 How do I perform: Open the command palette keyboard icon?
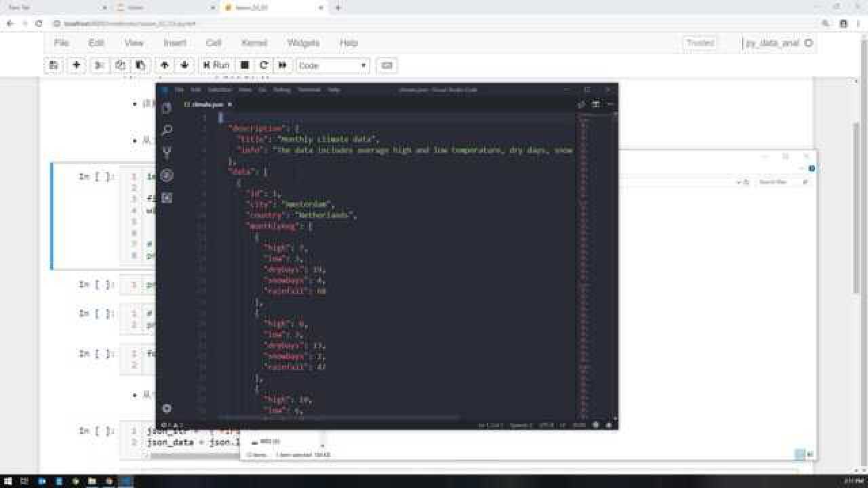point(387,66)
